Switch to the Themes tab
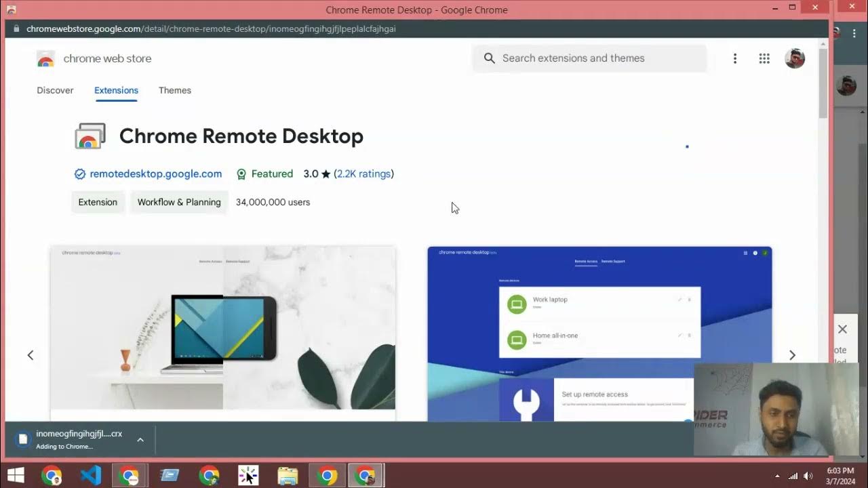This screenshot has width=868, height=488. [x=175, y=90]
